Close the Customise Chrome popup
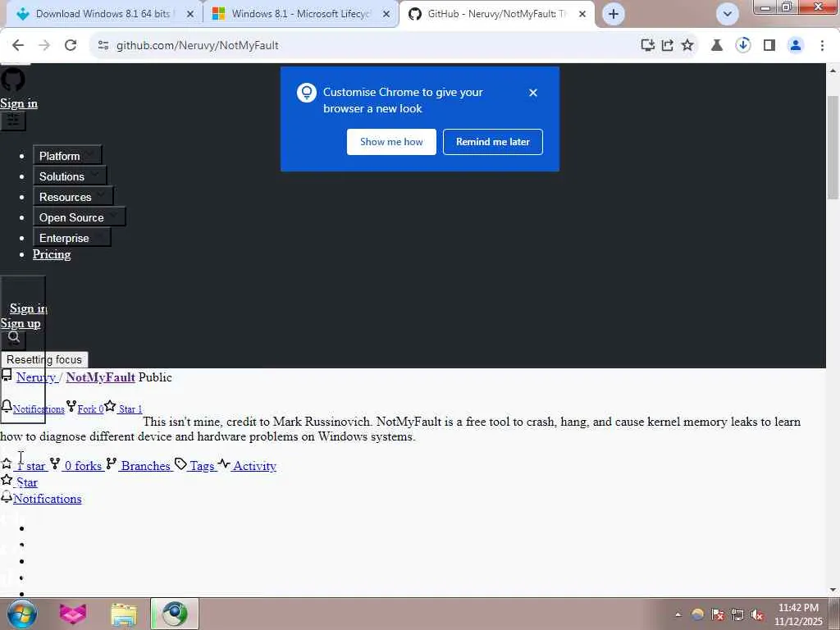This screenshot has width=840, height=630. point(533,93)
